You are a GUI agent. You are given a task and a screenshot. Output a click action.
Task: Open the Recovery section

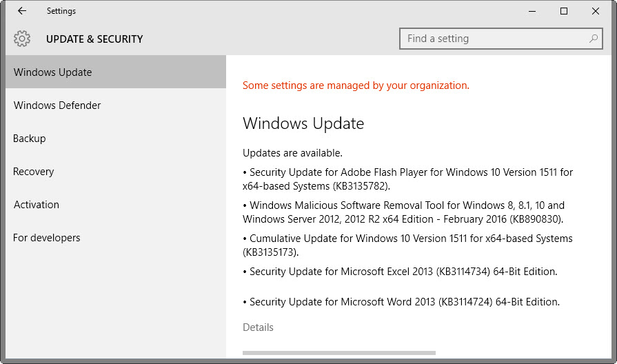click(x=116, y=171)
